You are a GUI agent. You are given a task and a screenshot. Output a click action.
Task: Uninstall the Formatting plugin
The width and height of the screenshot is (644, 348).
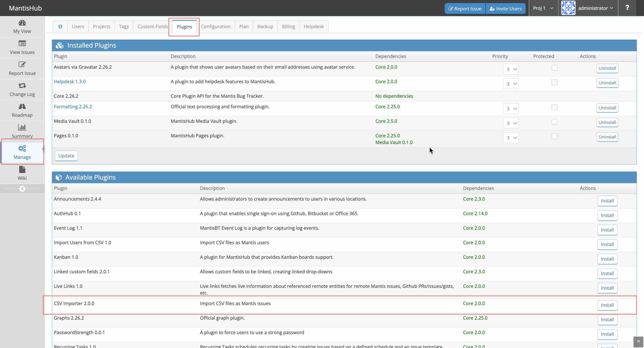point(607,108)
